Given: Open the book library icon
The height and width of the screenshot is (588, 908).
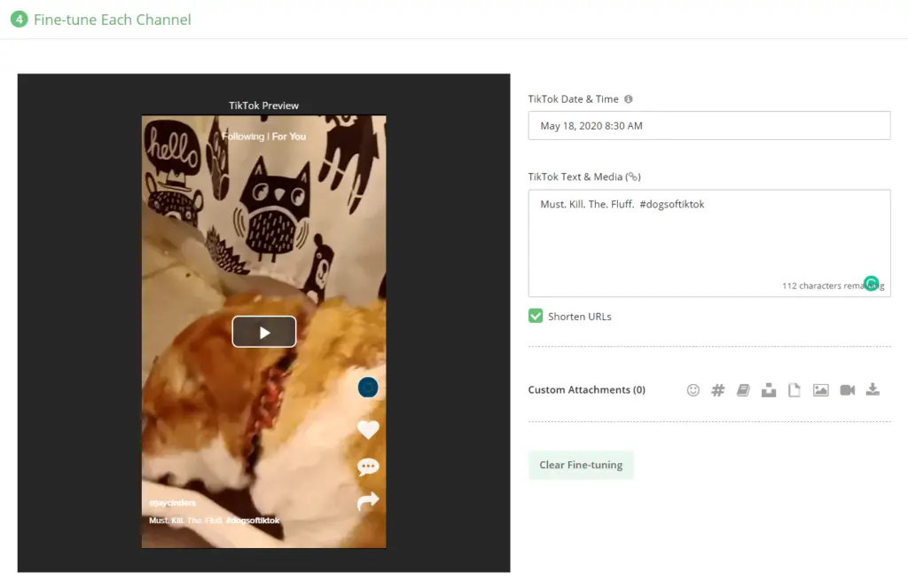Looking at the screenshot, I should click(743, 390).
